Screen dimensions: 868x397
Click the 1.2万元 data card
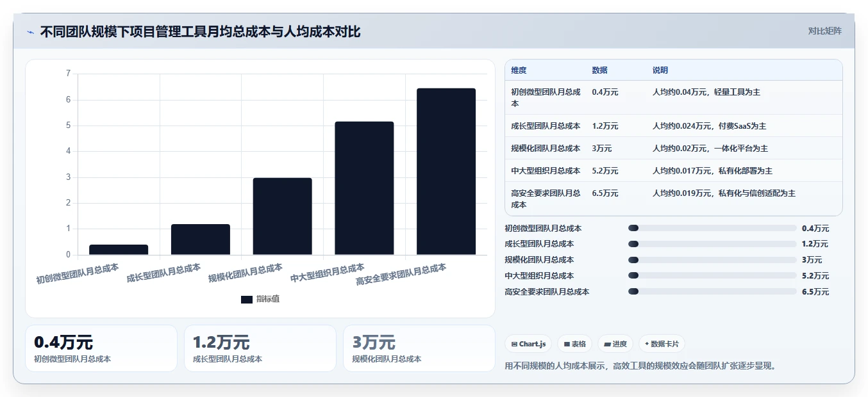260,348
